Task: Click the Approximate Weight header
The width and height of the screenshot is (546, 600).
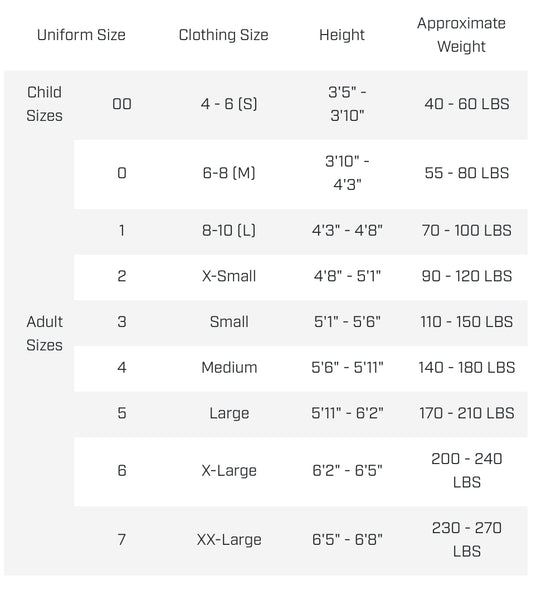Action: pos(461,35)
